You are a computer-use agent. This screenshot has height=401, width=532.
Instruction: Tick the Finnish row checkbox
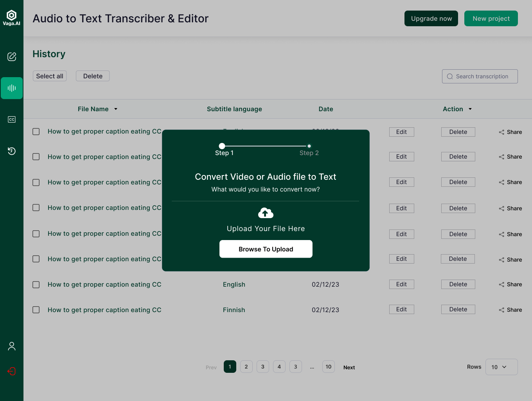[36, 310]
